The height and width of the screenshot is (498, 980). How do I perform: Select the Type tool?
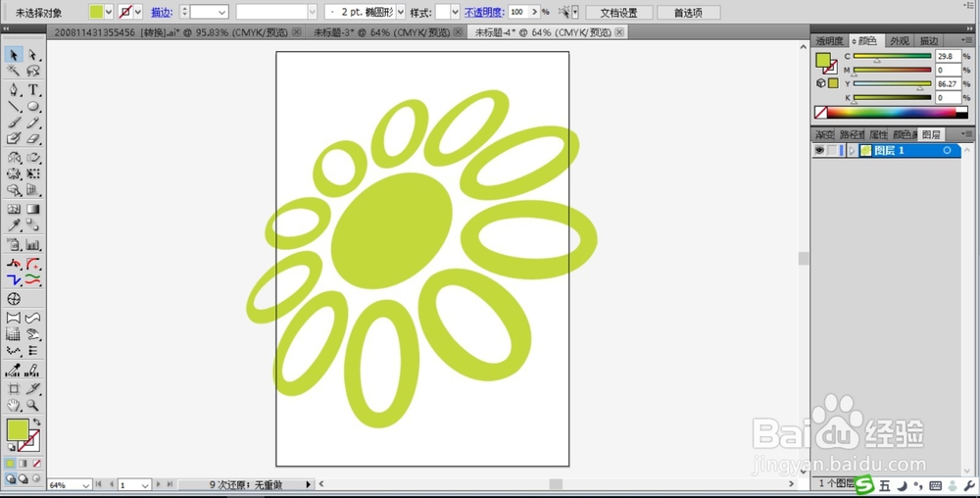click(x=32, y=89)
